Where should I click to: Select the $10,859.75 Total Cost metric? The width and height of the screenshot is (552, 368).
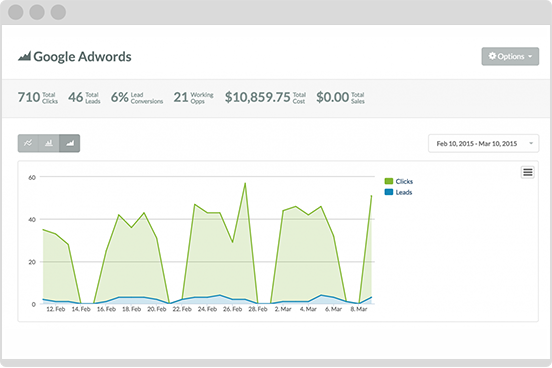tap(265, 98)
